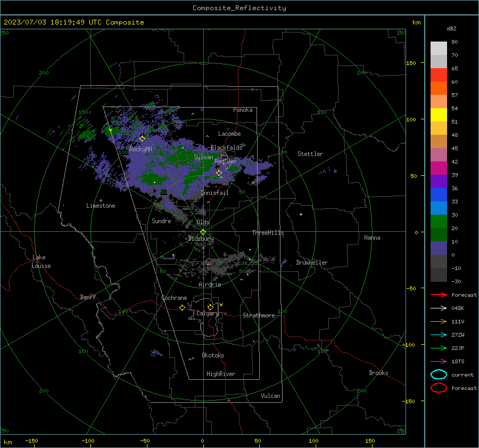Pick the dark gray swatch between 0 and -10 dBZ
This screenshot has width=479, height=448.
[439, 262]
